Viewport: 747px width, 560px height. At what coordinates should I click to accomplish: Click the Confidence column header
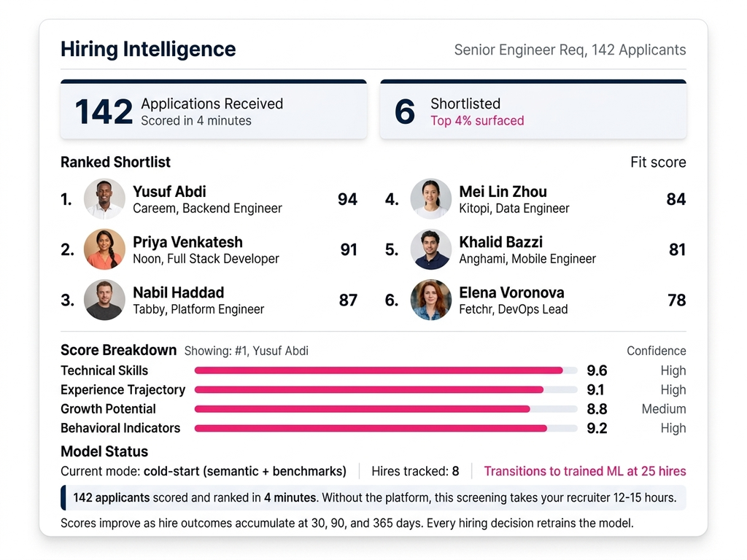click(x=656, y=351)
